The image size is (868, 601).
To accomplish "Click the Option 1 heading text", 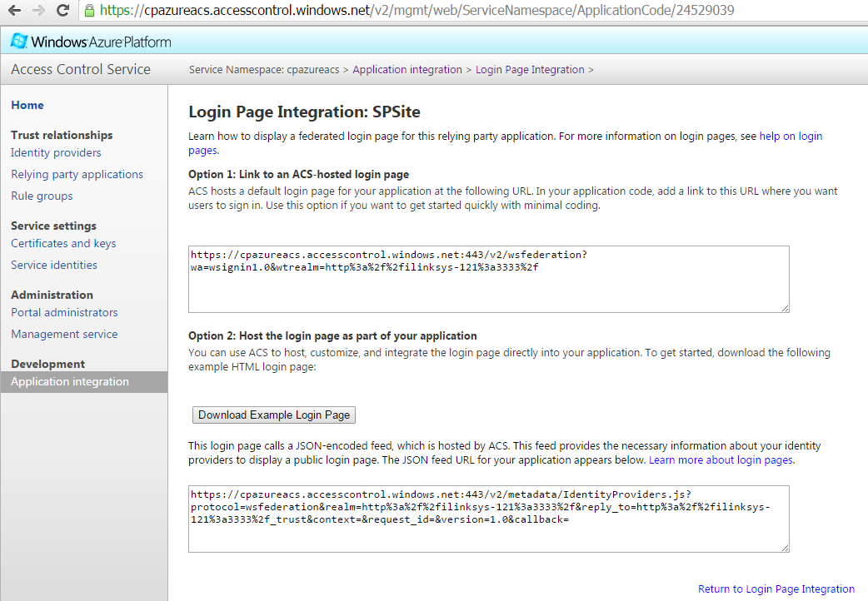I will pyautogui.click(x=298, y=174).
